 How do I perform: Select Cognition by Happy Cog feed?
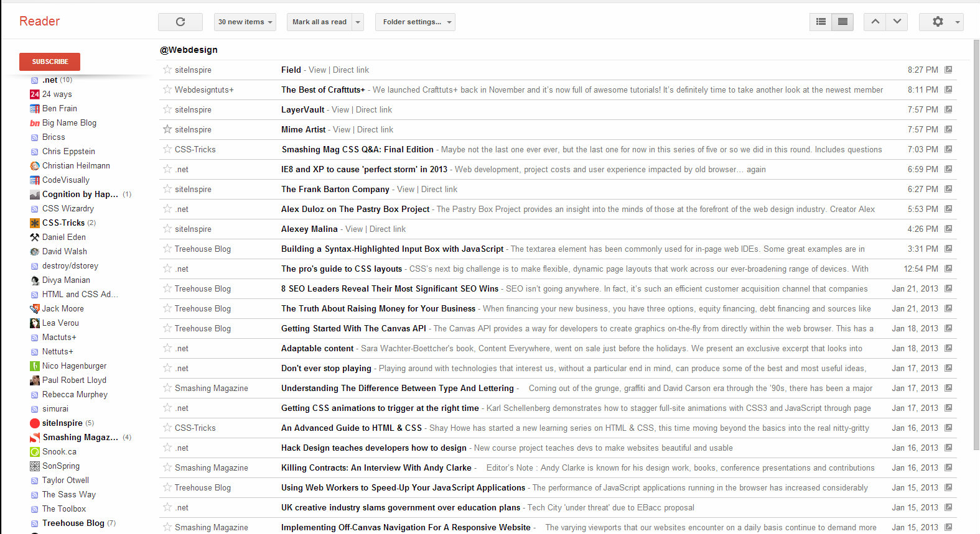80,194
